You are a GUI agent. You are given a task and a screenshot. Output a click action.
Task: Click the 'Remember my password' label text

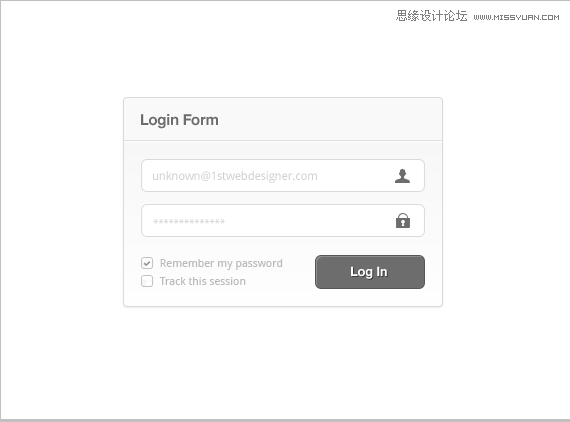click(x=221, y=264)
